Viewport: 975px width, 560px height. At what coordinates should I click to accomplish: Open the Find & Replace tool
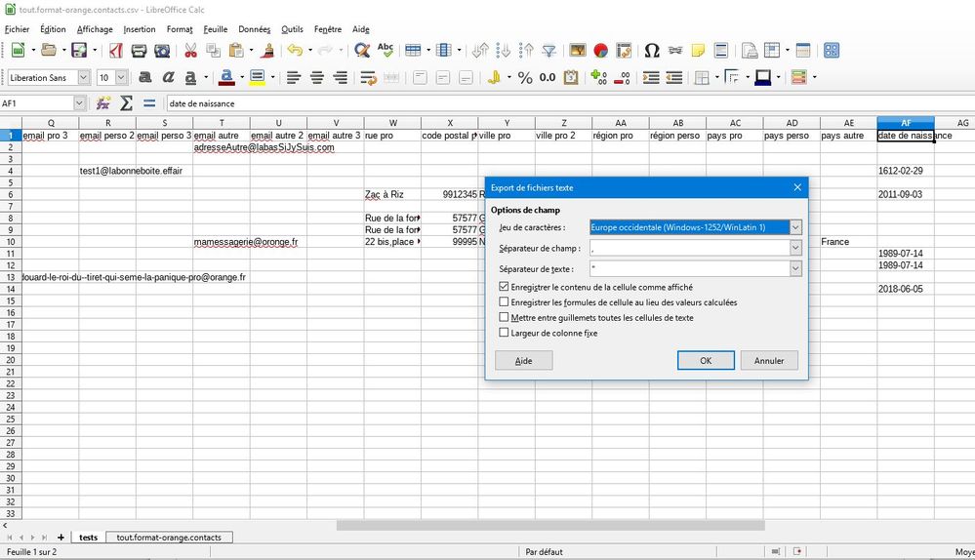362,51
